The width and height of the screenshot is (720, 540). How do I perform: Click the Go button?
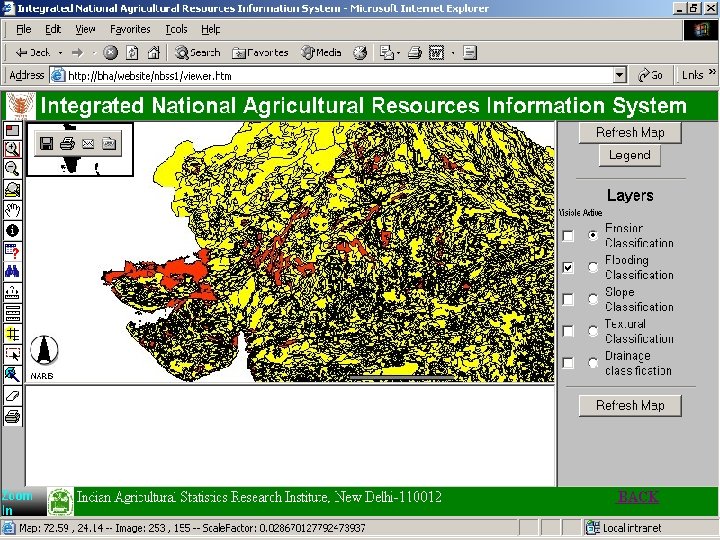pyautogui.click(x=651, y=75)
